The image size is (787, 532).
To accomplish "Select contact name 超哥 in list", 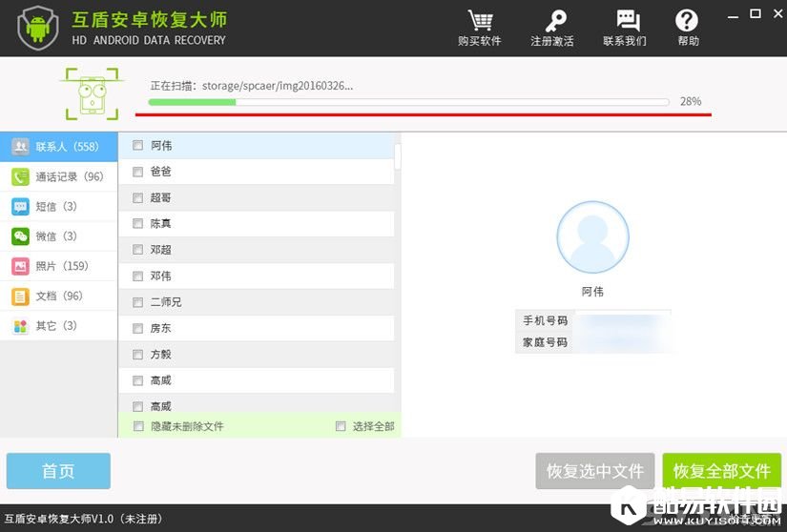I will 160,197.
